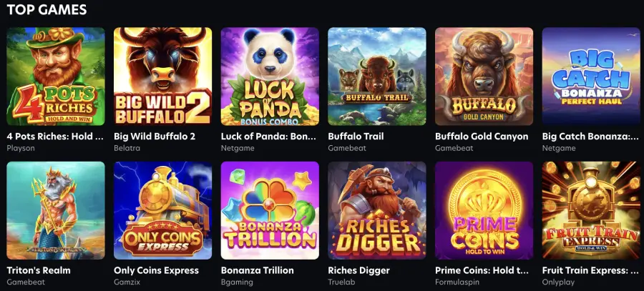Click the Riches Digger dwarf thumbnail
Screen dimensions: 644x291
pyautogui.click(x=377, y=210)
